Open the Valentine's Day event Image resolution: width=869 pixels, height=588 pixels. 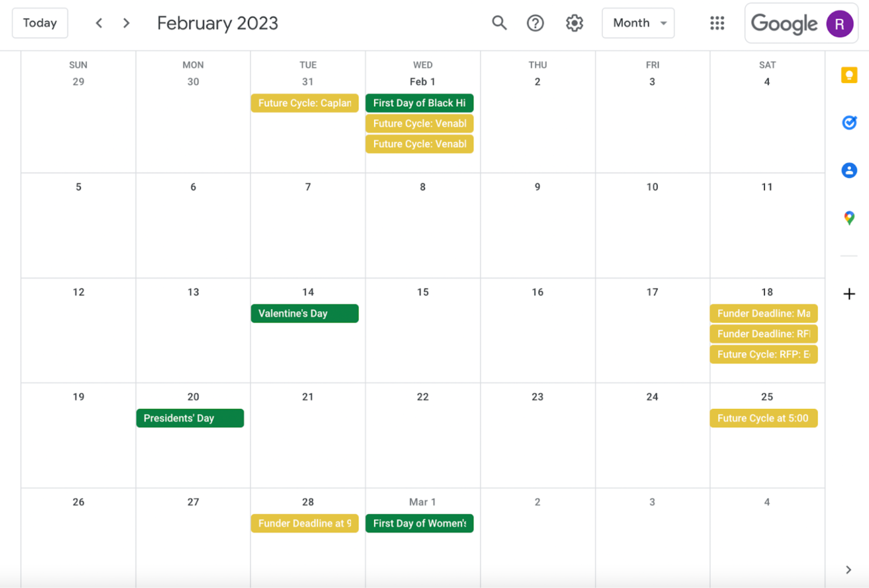point(304,313)
